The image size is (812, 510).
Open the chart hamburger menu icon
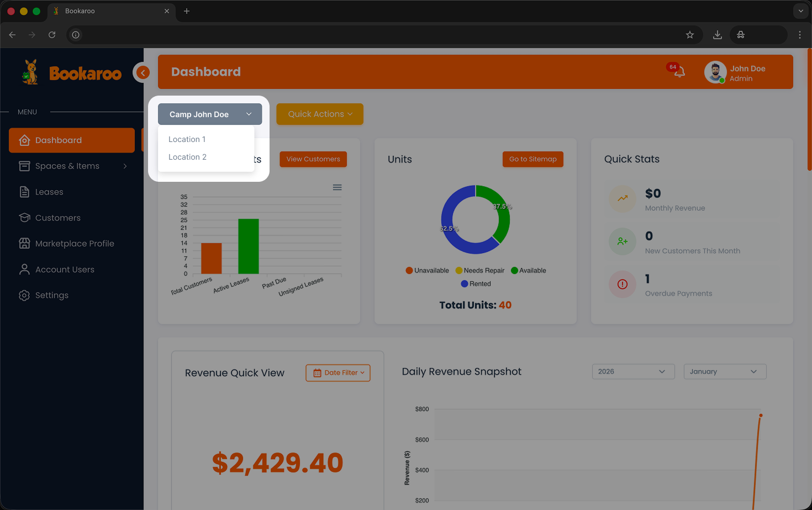(x=337, y=187)
